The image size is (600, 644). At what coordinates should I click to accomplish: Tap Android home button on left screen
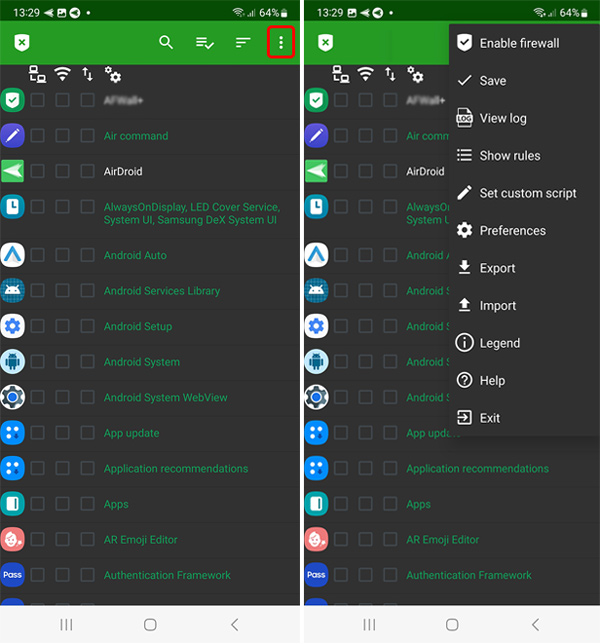click(150, 625)
